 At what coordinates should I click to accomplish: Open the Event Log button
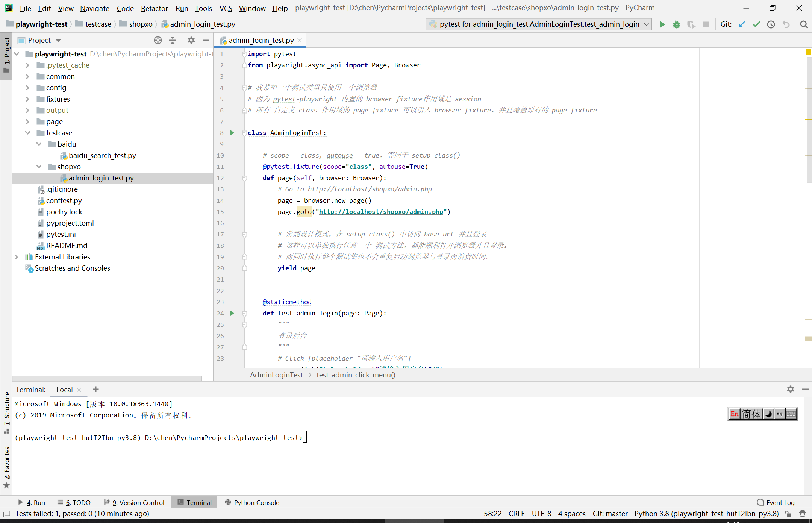776,503
